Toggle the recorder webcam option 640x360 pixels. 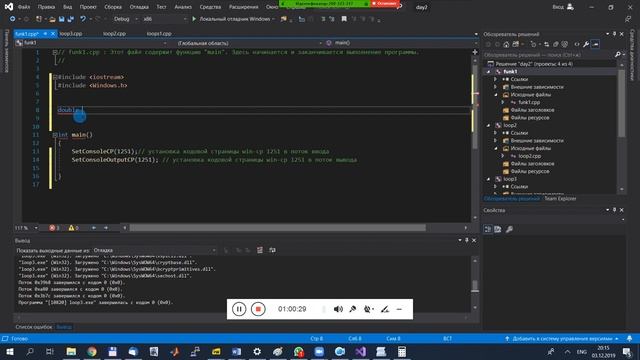point(368,309)
